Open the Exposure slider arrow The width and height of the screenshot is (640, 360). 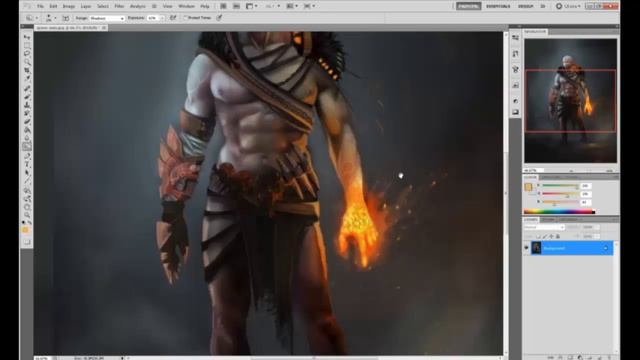(162, 18)
